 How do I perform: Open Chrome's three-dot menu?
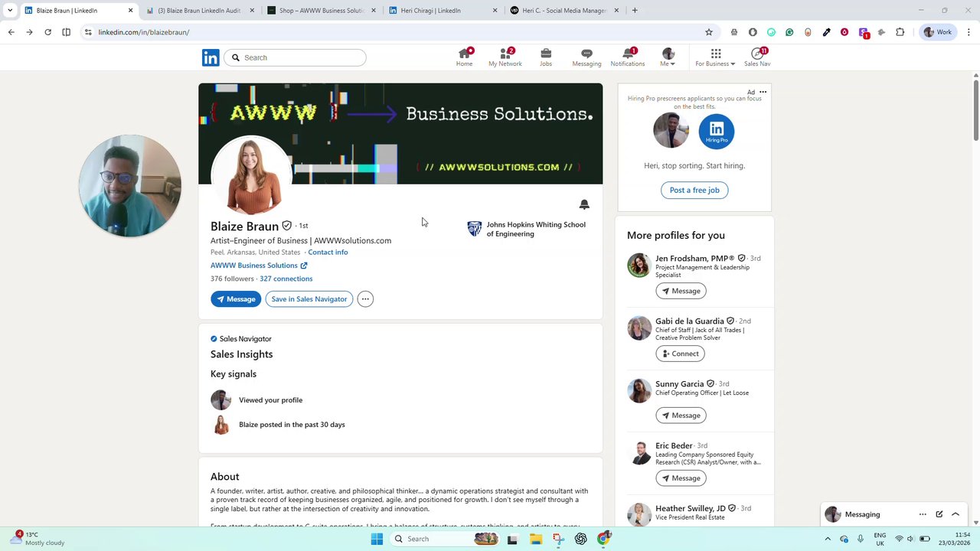[x=969, y=32]
